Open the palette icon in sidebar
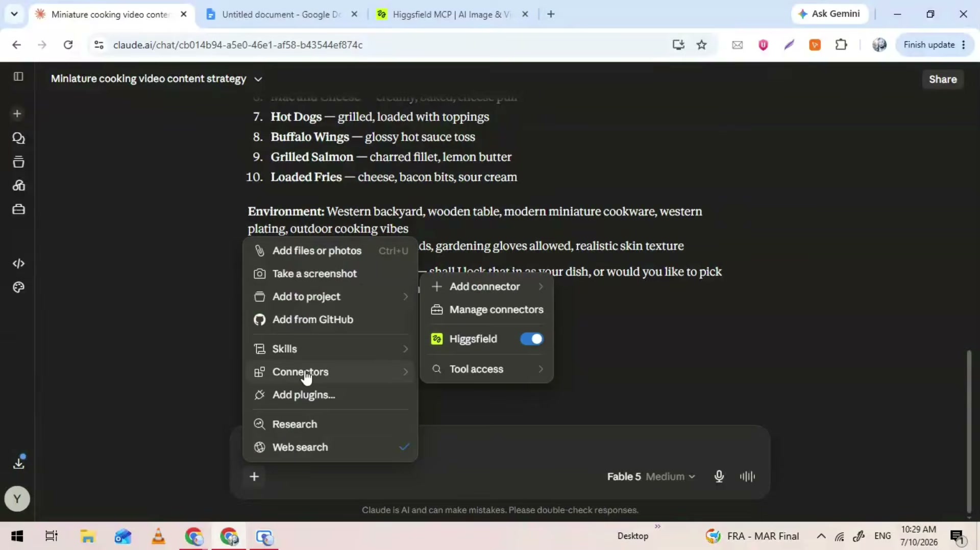The height and width of the screenshot is (550, 980). point(18,287)
